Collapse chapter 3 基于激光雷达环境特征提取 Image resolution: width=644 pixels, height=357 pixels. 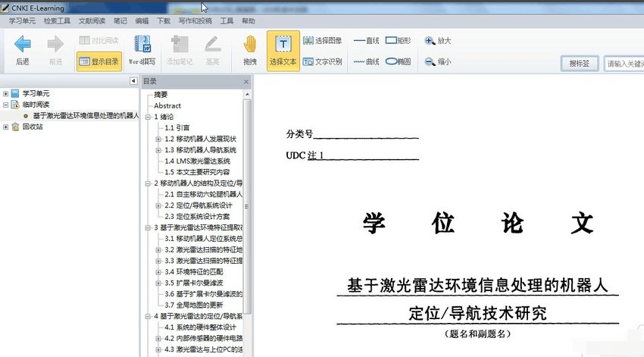[x=148, y=228]
